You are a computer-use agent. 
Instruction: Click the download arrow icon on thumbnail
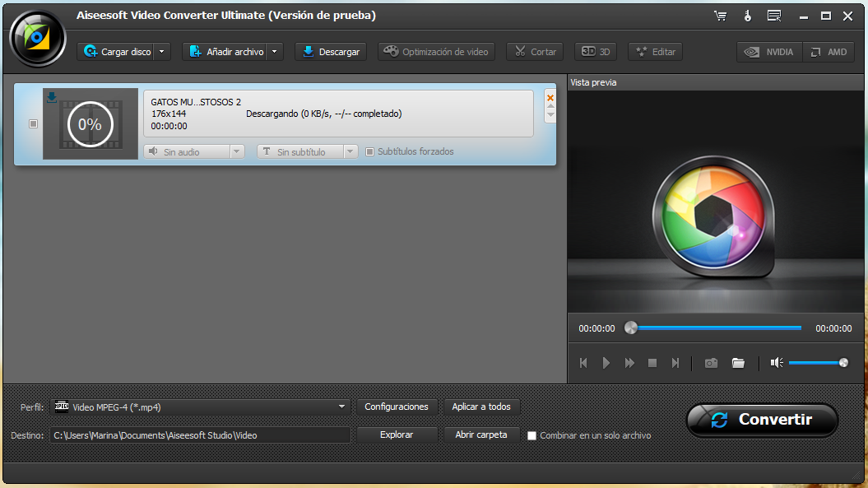(52, 97)
